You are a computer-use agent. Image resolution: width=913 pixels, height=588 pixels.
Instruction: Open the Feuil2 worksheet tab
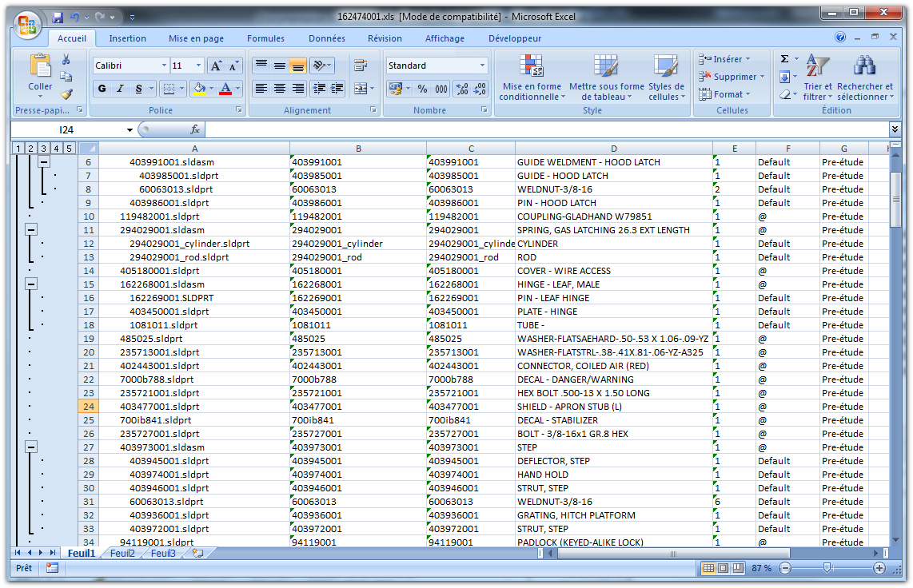[122, 553]
